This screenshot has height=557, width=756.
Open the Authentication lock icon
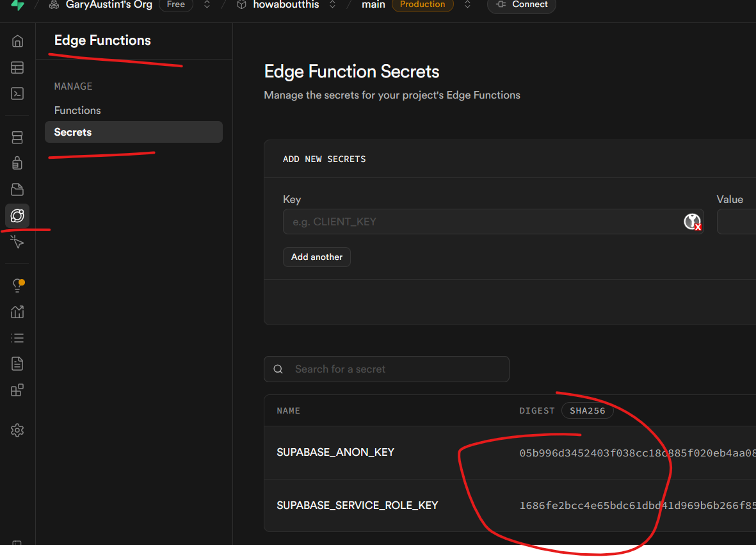[x=17, y=163]
